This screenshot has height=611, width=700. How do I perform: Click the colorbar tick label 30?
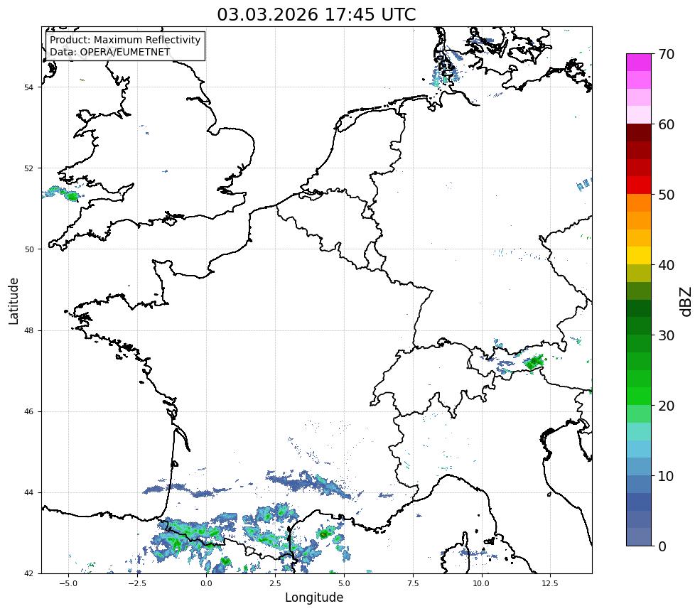click(666, 335)
